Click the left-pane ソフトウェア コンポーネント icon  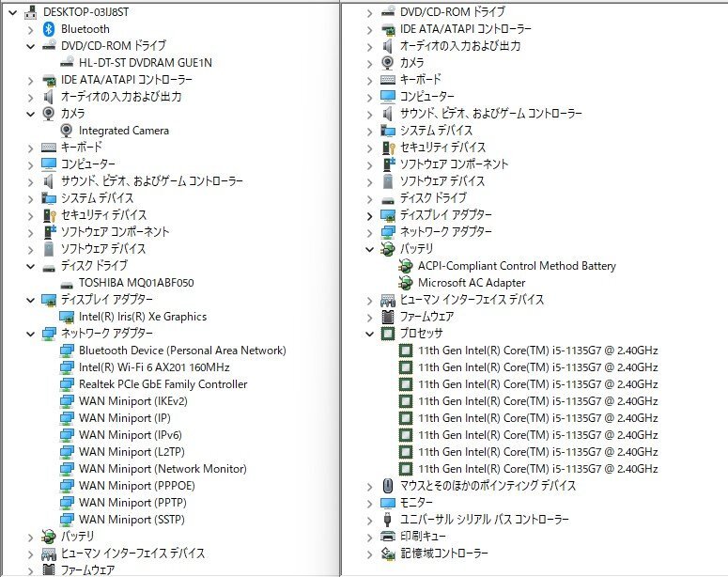click(x=49, y=232)
